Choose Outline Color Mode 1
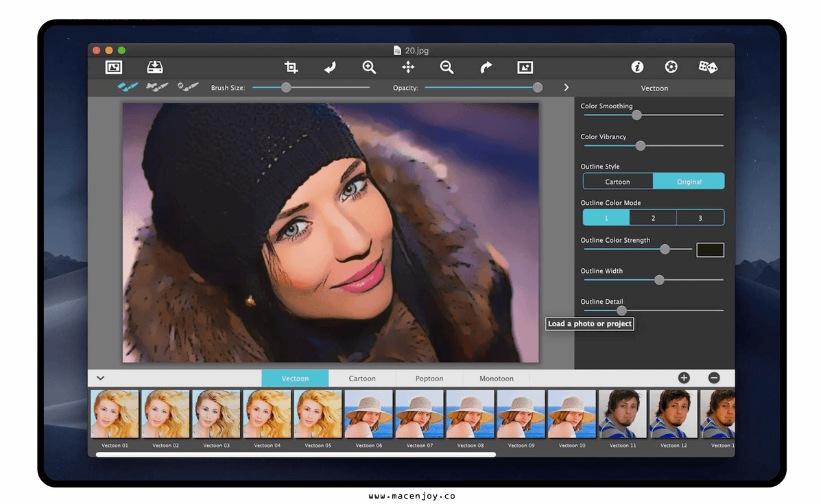The image size is (823, 504). (606, 217)
